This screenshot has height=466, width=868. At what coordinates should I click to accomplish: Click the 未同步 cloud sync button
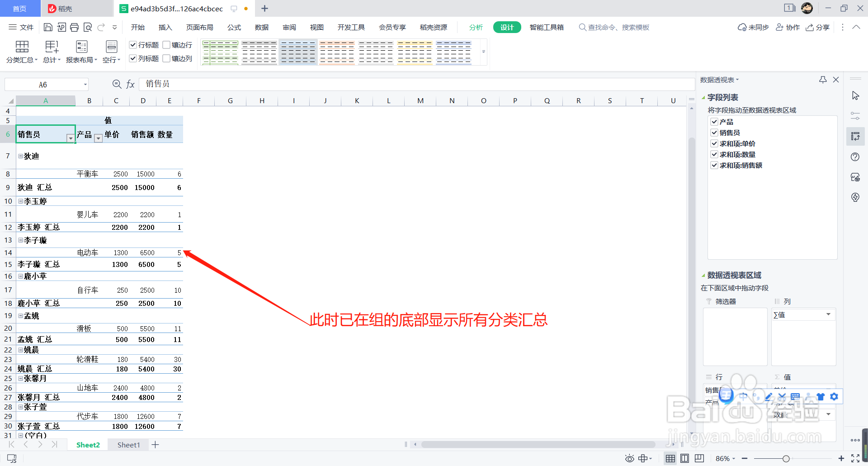pos(753,28)
